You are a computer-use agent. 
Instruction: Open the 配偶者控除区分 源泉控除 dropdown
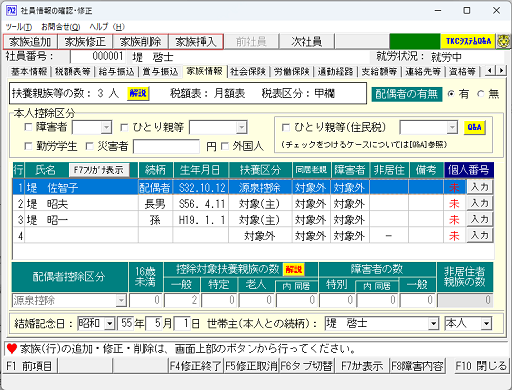(x=121, y=300)
